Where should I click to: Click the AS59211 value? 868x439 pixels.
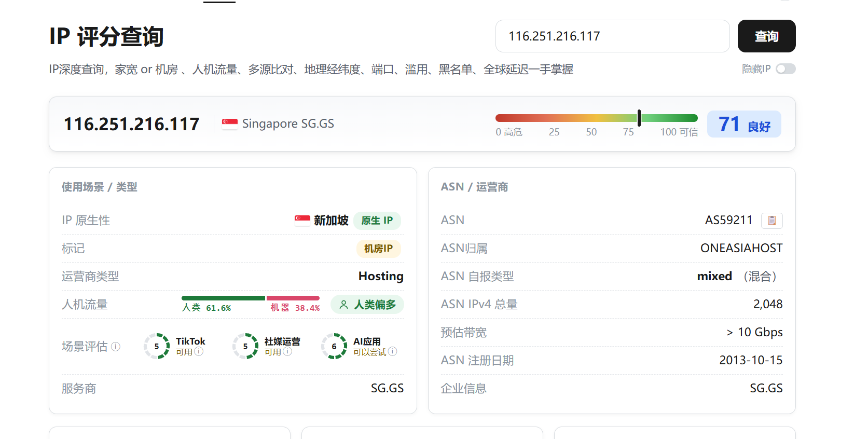coord(728,220)
